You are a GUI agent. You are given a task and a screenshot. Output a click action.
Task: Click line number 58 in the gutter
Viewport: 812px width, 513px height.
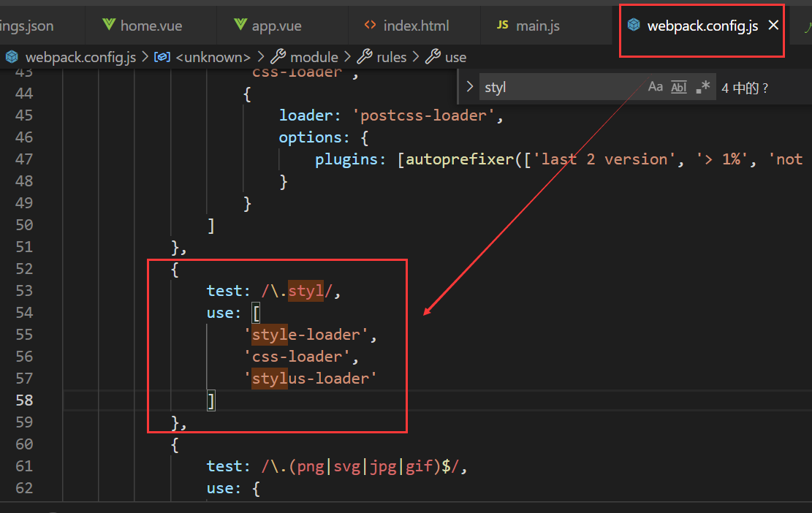click(24, 400)
